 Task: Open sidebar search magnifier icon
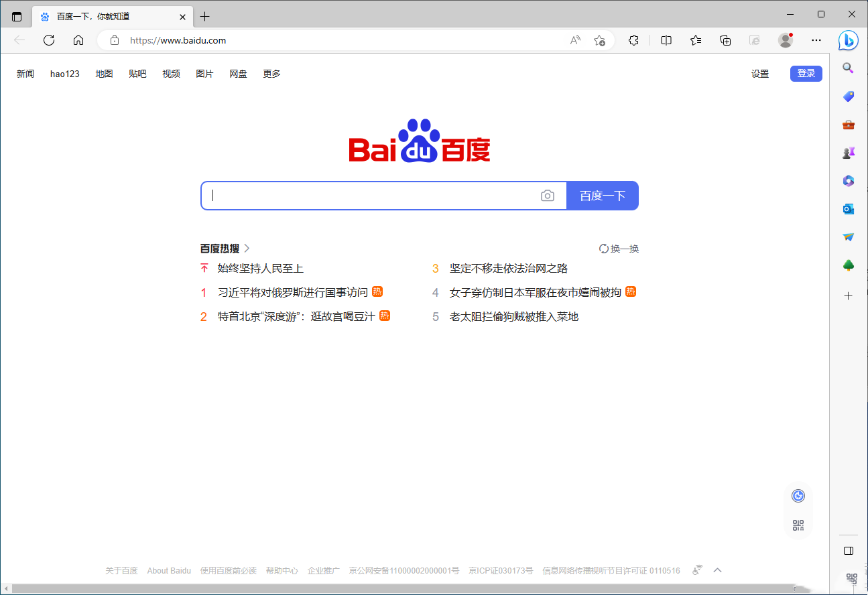point(848,68)
